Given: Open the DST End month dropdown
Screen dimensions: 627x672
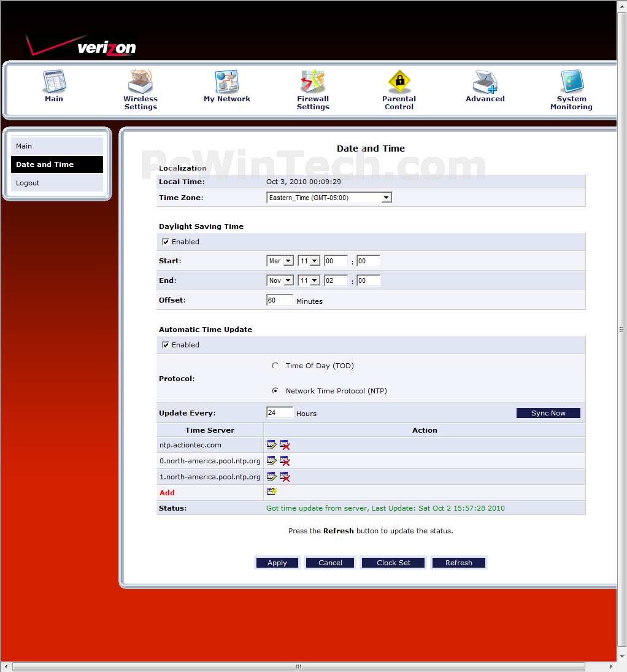Looking at the screenshot, I should (280, 280).
